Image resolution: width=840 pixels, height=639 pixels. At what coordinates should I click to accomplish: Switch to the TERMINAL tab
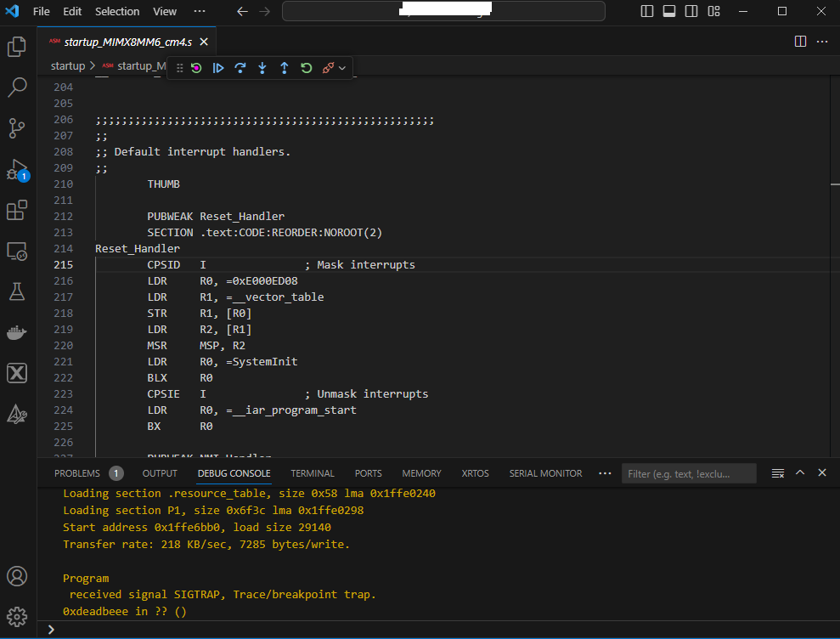pos(313,473)
